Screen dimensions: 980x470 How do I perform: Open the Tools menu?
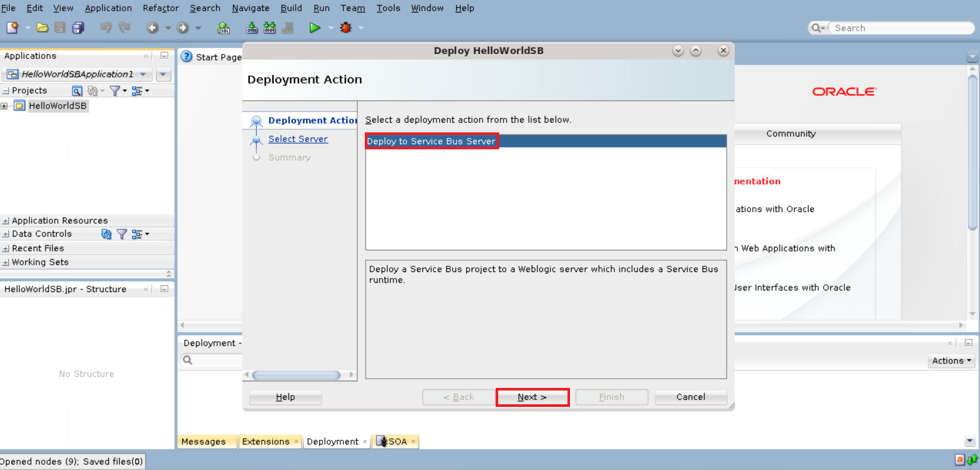click(x=388, y=8)
